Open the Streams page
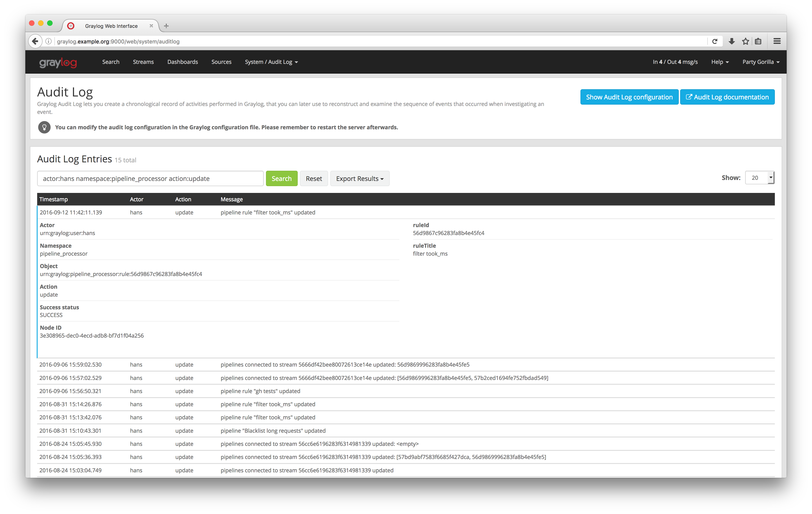Image resolution: width=812 pixels, height=514 pixels. coord(143,62)
